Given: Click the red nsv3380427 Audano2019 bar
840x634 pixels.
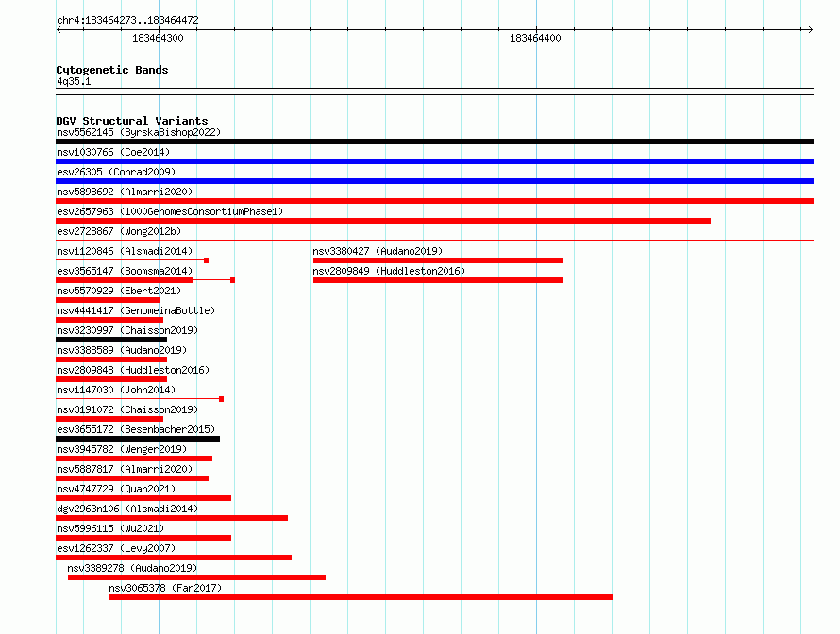Looking at the screenshot, I should tap(438, 260).
